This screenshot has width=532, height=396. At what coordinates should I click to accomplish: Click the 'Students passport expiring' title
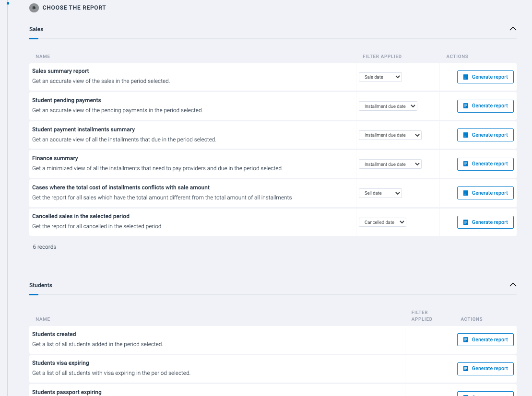(x=67, y=392)
